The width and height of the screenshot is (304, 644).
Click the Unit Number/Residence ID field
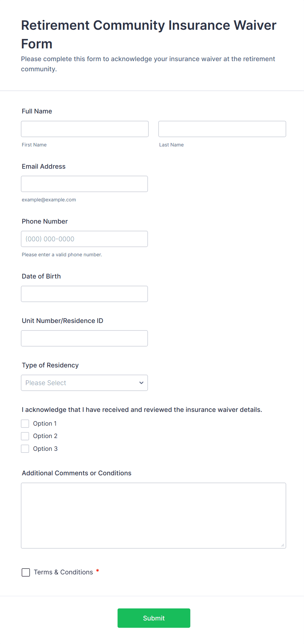tap(84, 338)
